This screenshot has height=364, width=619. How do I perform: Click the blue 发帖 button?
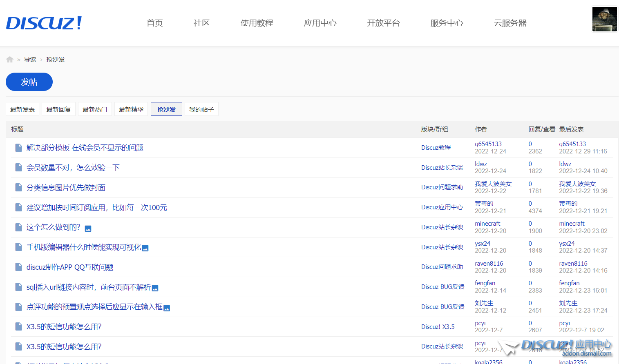[x=29, y=82]
